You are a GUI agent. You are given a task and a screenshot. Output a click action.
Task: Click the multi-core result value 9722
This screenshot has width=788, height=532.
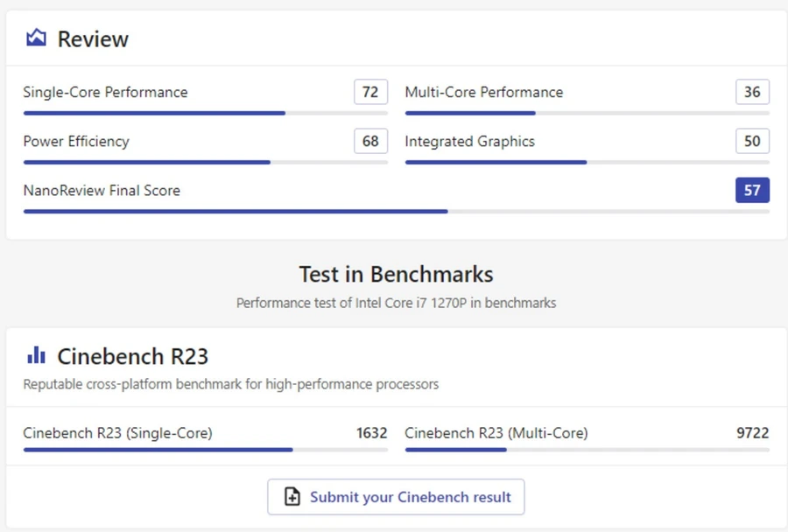coord(753,433)
